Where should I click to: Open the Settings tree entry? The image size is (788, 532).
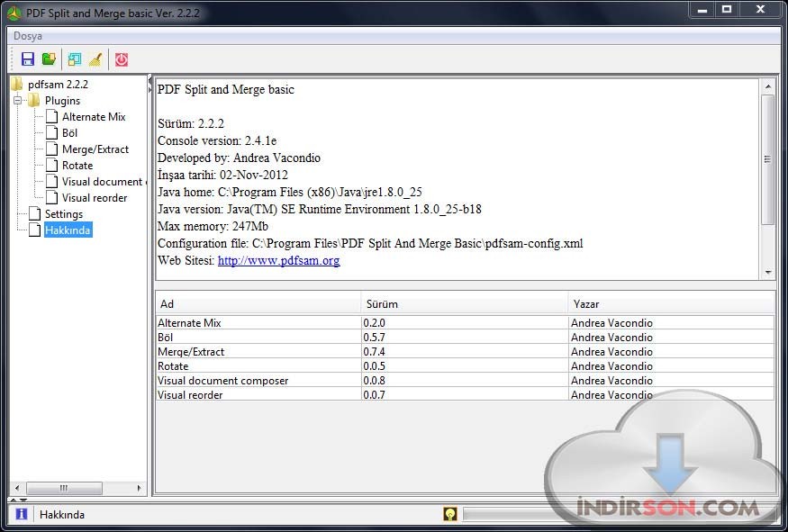tap(64, 214)
